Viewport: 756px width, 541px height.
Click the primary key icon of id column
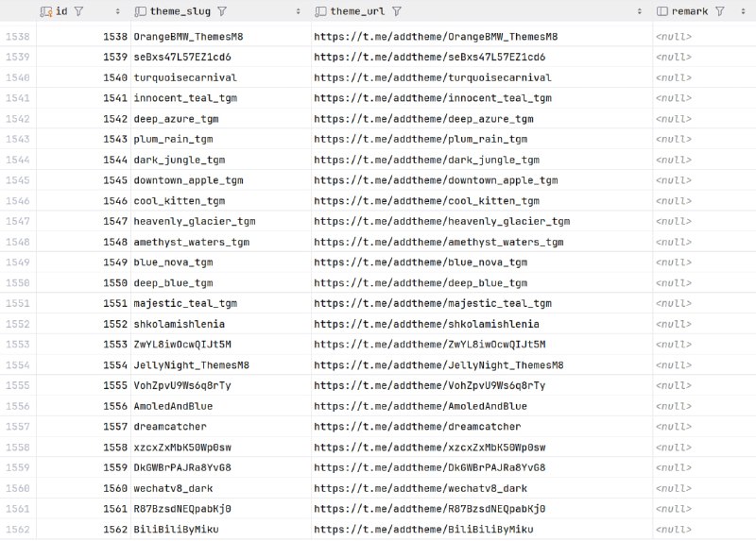point(45,11)
